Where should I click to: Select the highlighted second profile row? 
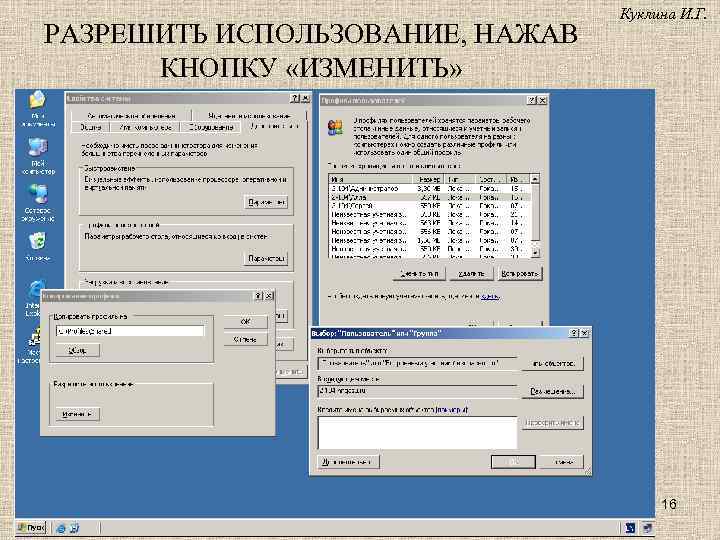click(x=429, y=197)
